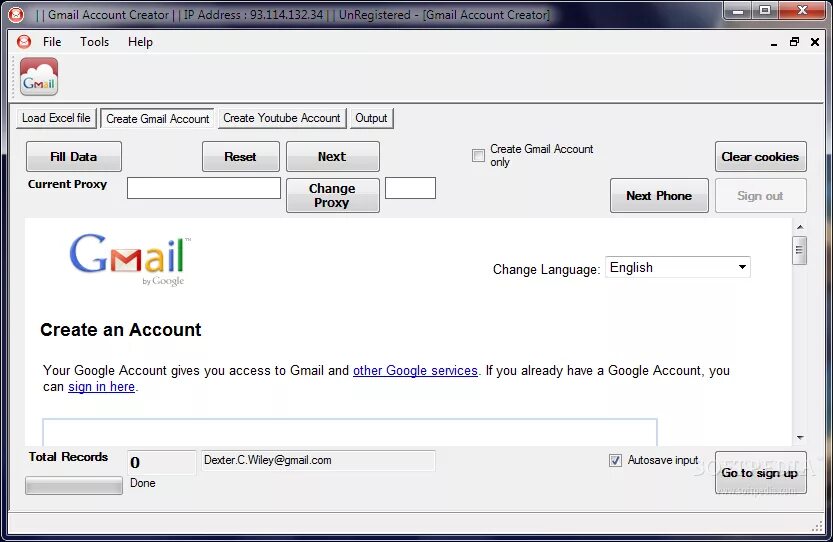Enable Create Gmail Account only checkbox
The width and height of the screenshot is (833, 542).
(x=478, y=155)
